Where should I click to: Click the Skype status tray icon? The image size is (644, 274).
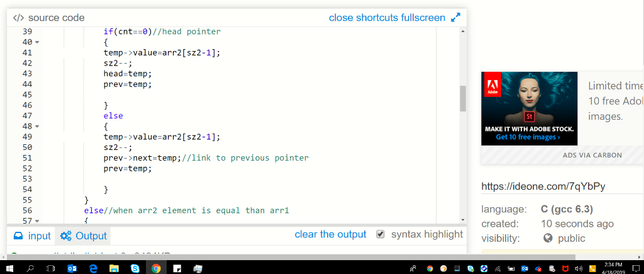click(x=470, y=269)
